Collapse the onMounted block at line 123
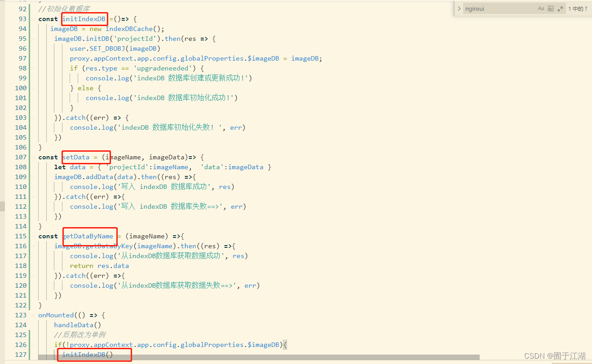This screenshot has height=364, width=592. 33,315
